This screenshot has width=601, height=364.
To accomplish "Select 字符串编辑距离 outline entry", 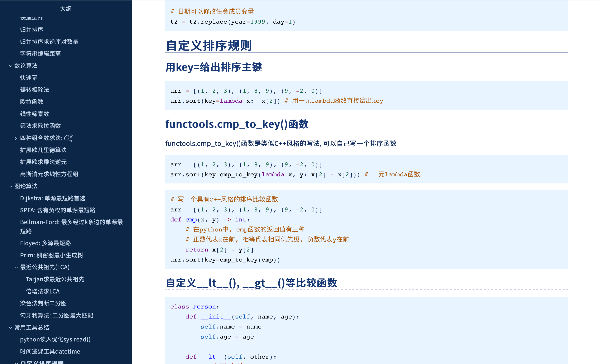I will 40,54.
